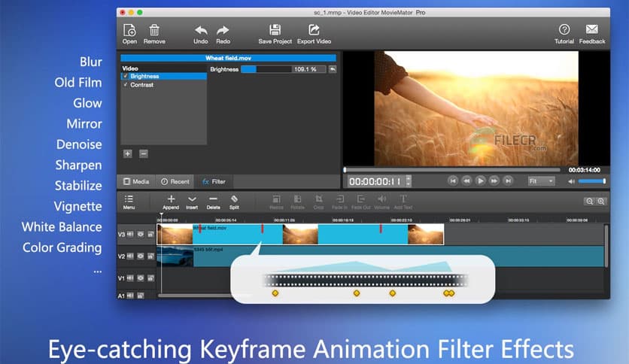Viewport: 629px width, 364px height.
Task: Click the first yellow keyframe diamond
Action: [275, 293]
